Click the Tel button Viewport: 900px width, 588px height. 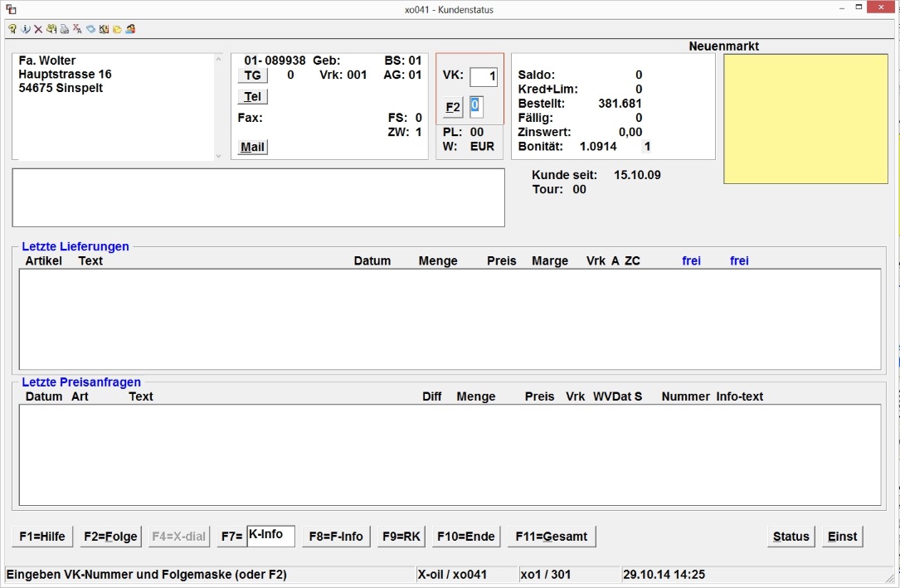tap(252, 96)
